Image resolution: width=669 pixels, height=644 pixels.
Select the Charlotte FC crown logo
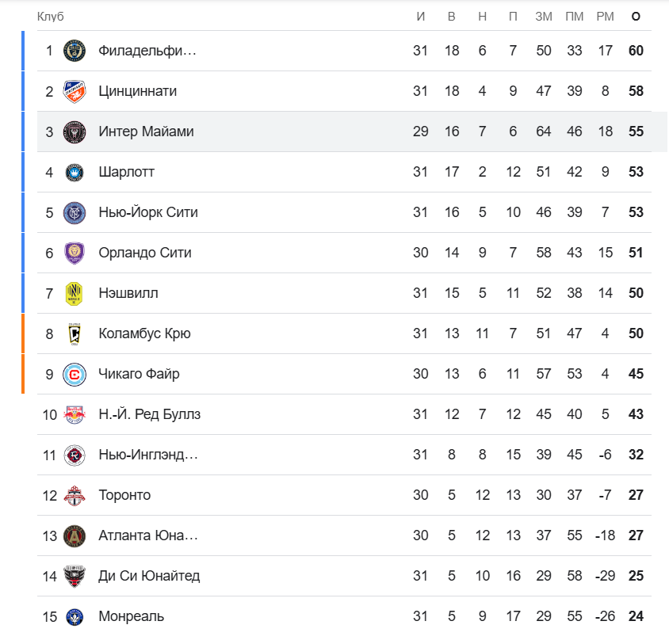point(75,173)
